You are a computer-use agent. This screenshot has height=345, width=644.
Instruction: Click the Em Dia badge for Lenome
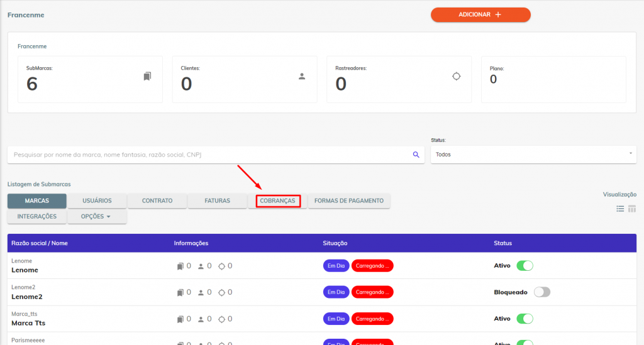[x=336, y=266]
